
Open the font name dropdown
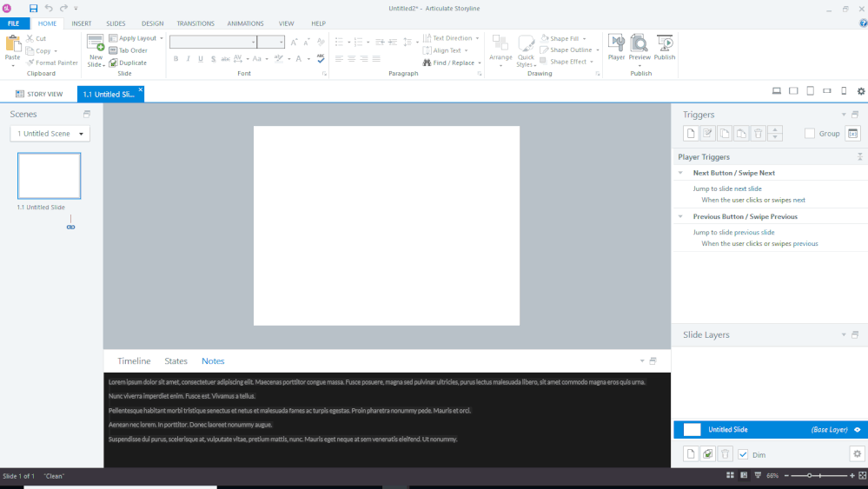point(254,42)
